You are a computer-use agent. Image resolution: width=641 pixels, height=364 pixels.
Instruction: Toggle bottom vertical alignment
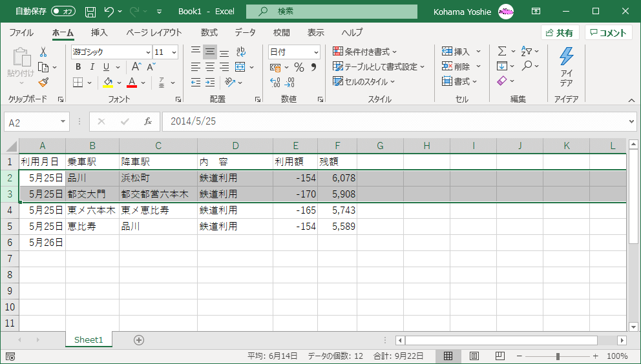[x=224, y=52]
